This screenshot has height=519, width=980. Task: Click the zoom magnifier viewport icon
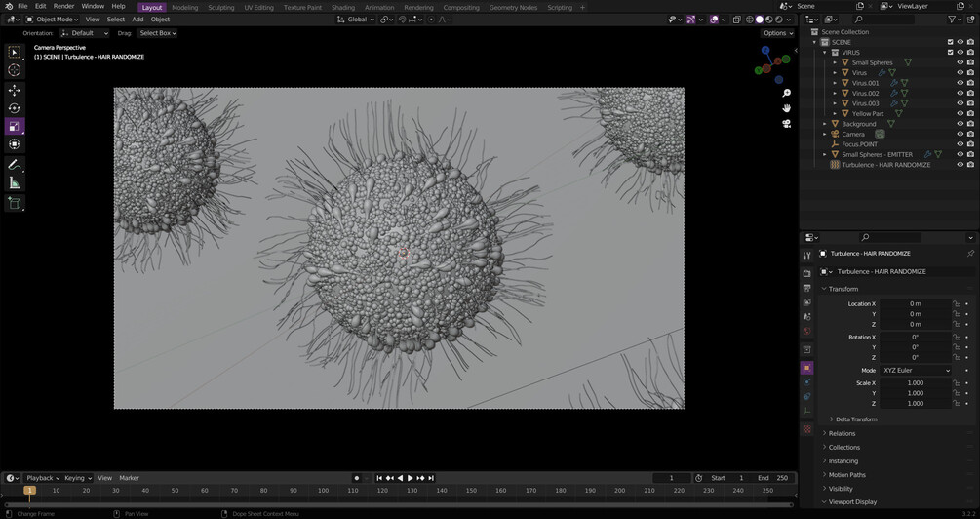[x=787, y=94]
